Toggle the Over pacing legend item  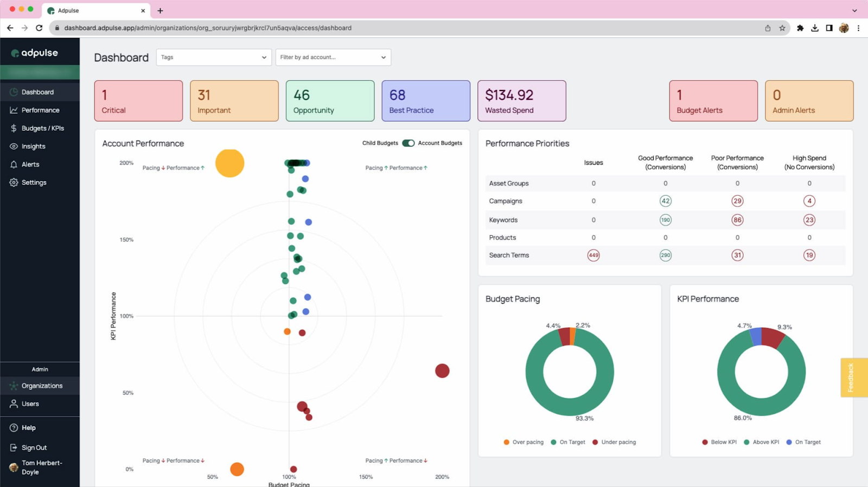tap(524, 442)
